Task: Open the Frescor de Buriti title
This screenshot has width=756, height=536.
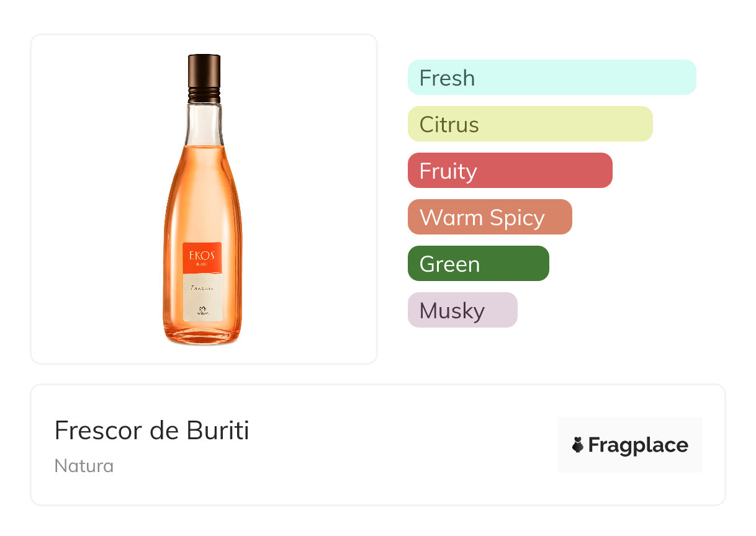Action: pos(151,430)
